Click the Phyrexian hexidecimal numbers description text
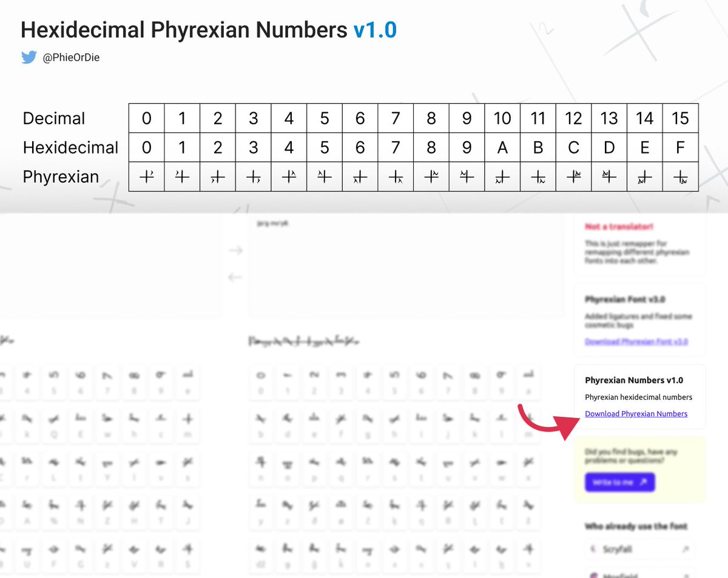 click(638, 397)
